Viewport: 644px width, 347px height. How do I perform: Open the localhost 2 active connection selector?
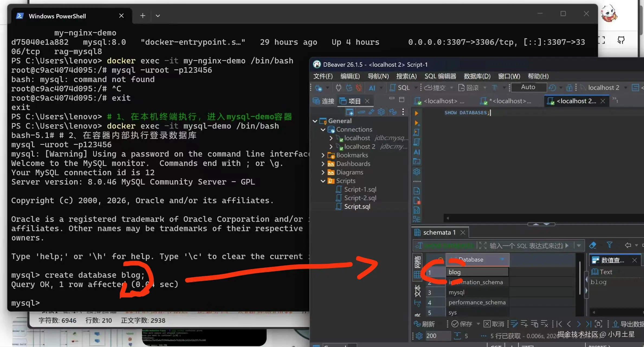(x=603, y=88)
